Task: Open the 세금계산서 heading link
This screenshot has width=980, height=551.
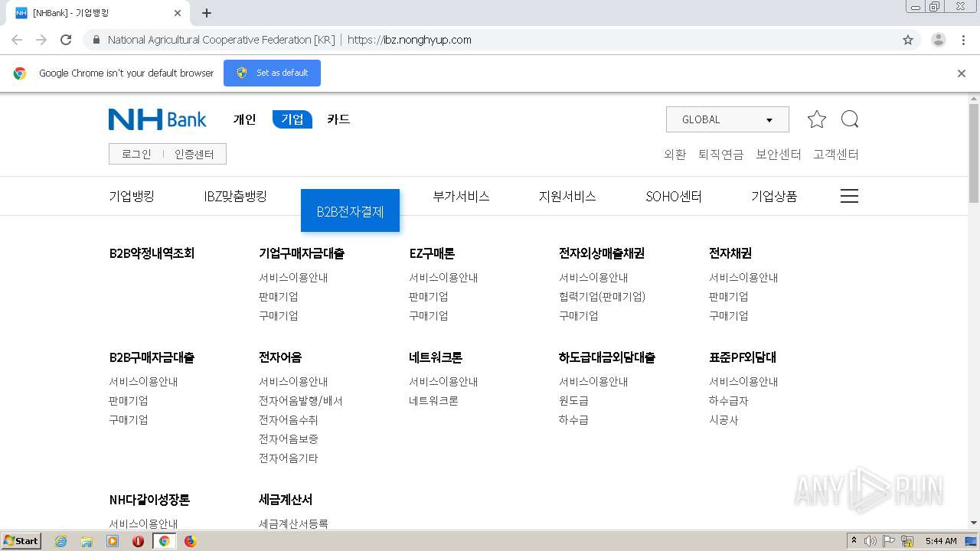Action: 286,500
